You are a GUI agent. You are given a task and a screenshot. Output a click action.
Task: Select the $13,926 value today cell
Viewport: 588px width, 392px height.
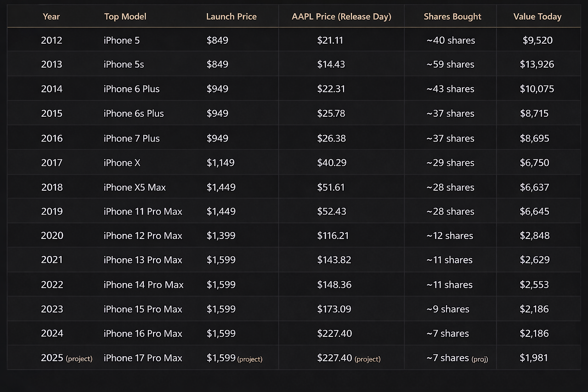[x=537, y=64]
